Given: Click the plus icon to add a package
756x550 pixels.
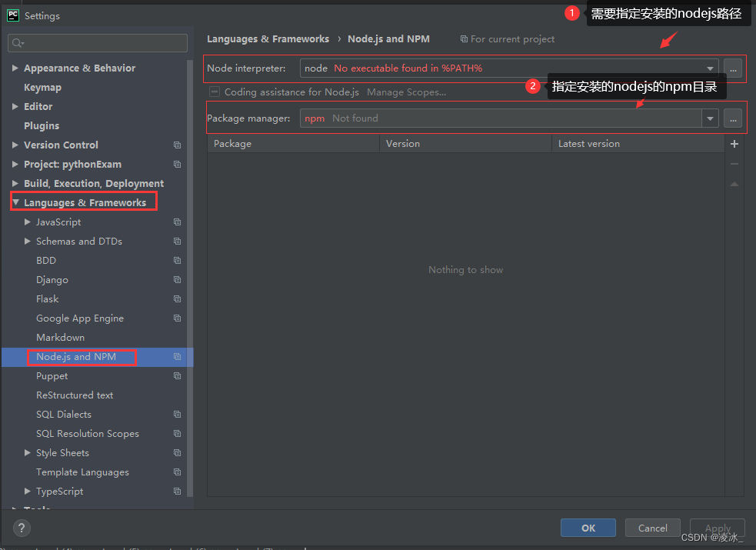Looking at the screenshot, I should click(734, 144).
